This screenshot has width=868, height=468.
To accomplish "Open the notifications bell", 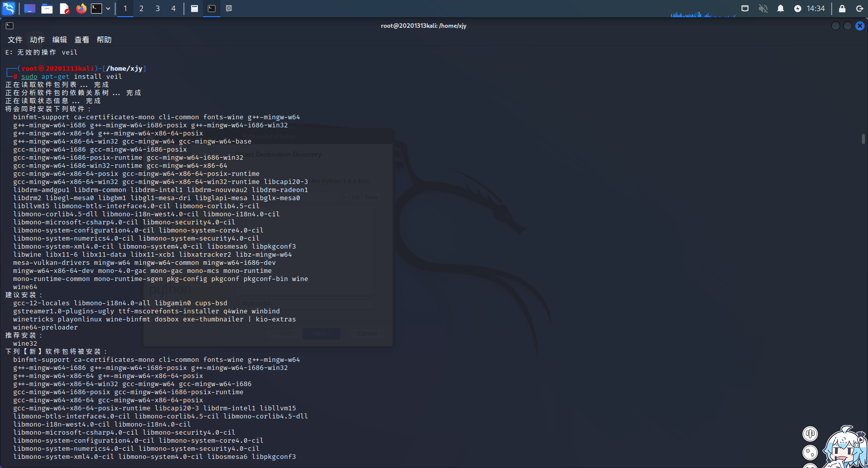I will (781, 9).
